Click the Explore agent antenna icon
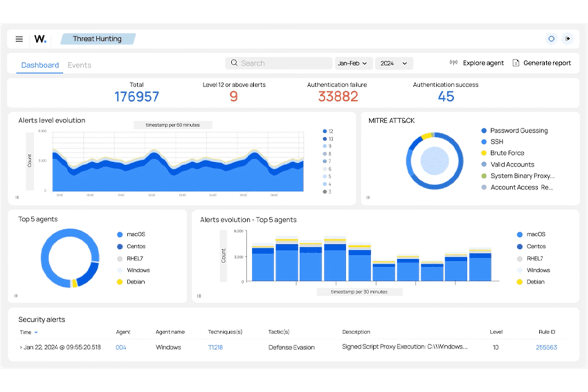588x392 pixels. click(453, 63)
